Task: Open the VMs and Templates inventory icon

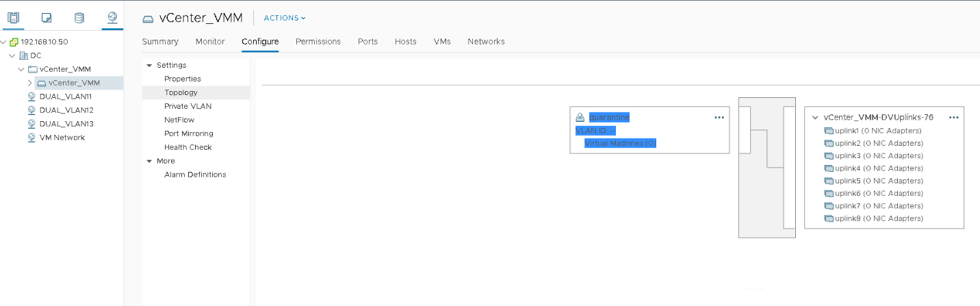Action: pyautogui.click(x=47, y=17)
